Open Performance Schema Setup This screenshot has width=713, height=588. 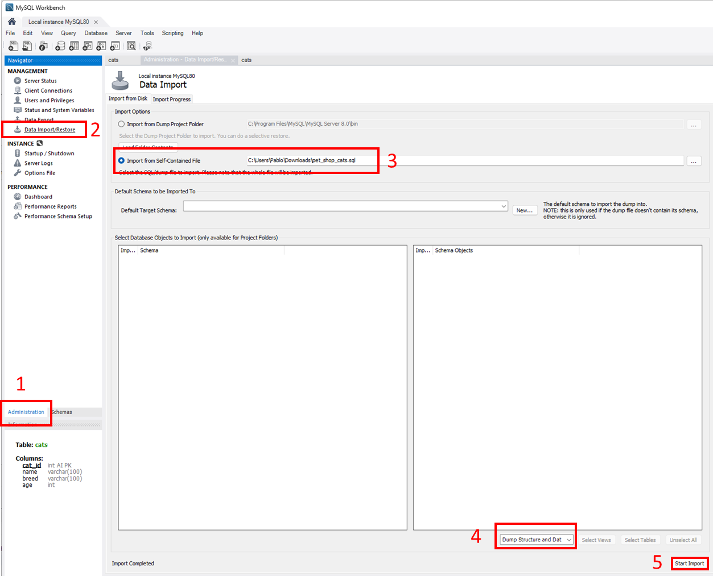click(x=58, y=216)
